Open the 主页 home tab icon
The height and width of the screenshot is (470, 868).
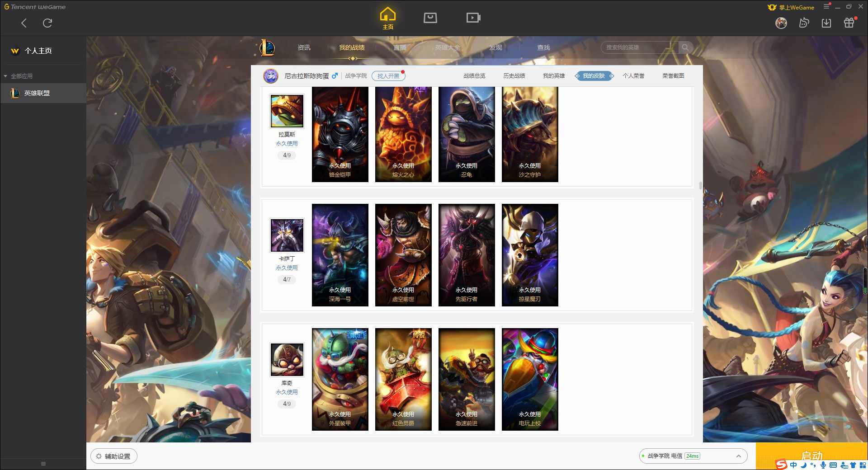[x=388, y=18]
